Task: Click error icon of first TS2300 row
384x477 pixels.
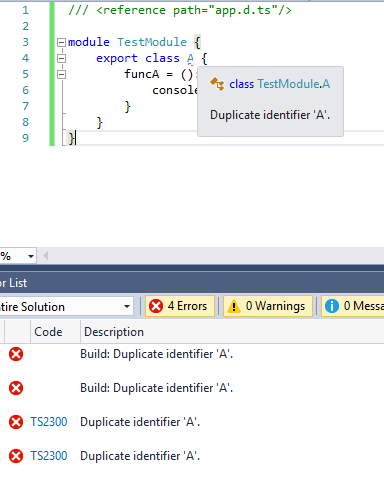Action: point(16,422)
